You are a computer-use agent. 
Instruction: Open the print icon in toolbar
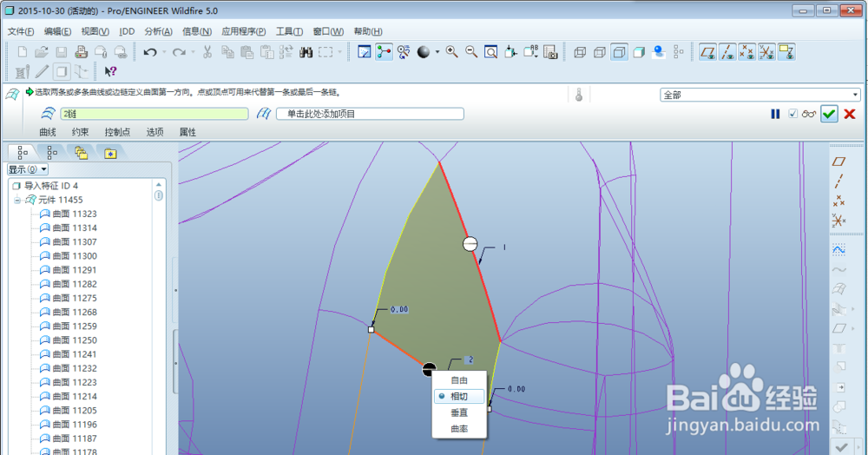[x=82, y=52]
